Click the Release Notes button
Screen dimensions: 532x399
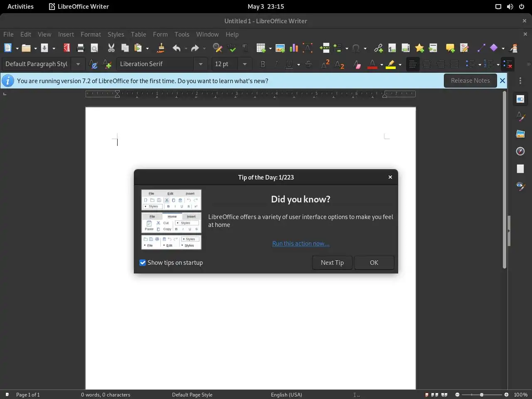(470, 81)
